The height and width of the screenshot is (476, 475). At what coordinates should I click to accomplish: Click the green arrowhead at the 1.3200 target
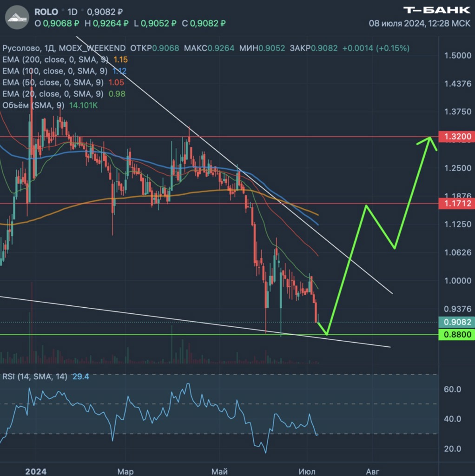pyautogui.click(x=431, y=140)
